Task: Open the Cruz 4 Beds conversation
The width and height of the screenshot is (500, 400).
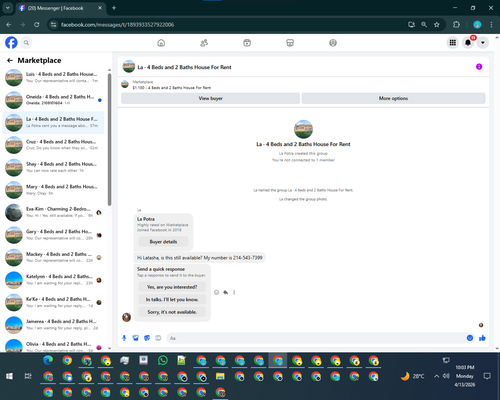Action: pyautogui.click(x=53, y=145)
